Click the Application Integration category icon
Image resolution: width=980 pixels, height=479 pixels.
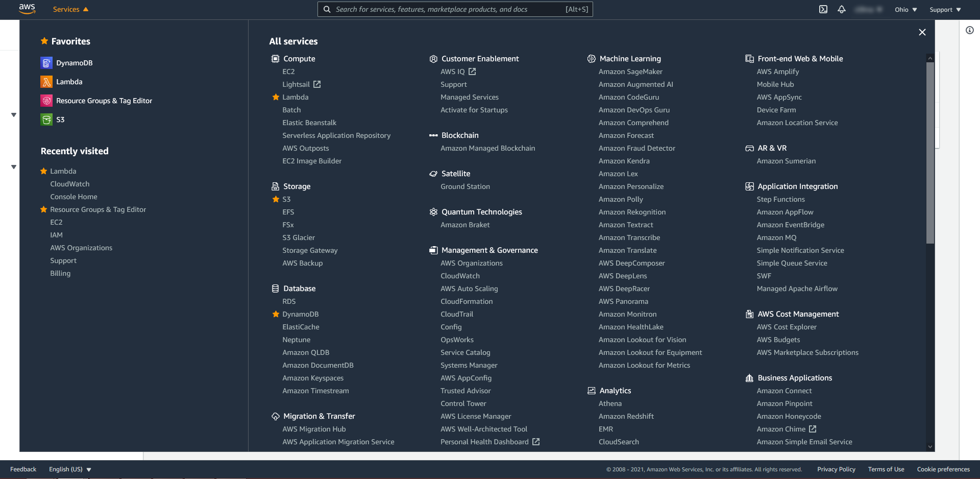[x=749, y=186]
